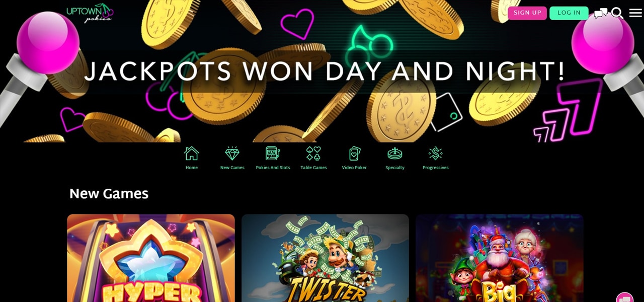Open the floating pink chat widget
This screenshot has width=644, height=302.
tap(625, 297)
